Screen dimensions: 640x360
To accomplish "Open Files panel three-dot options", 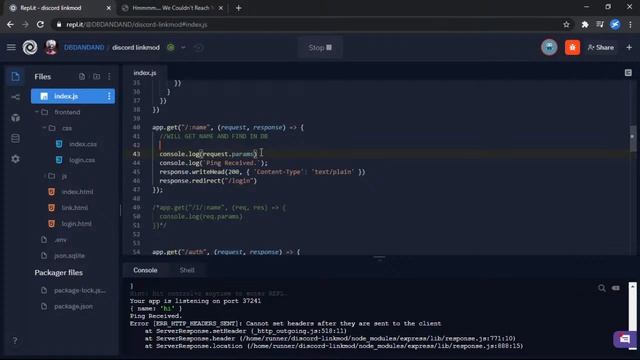I will coord(109,76).
